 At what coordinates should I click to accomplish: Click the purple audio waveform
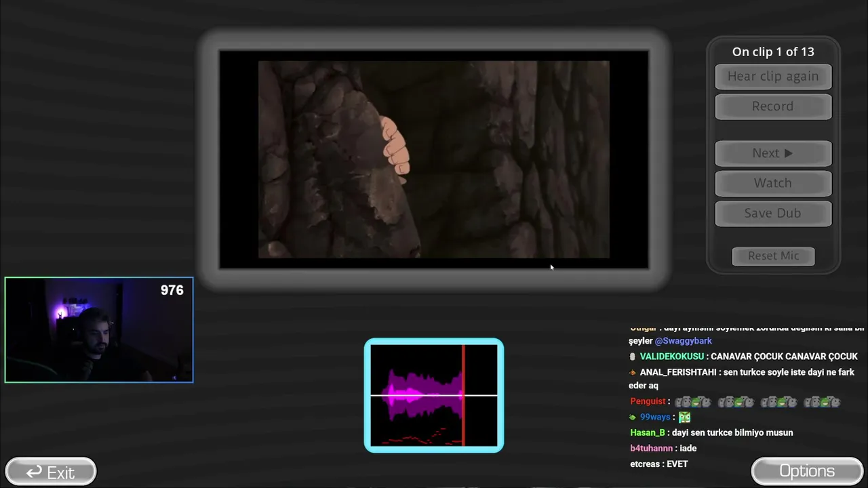pos(424,394)
